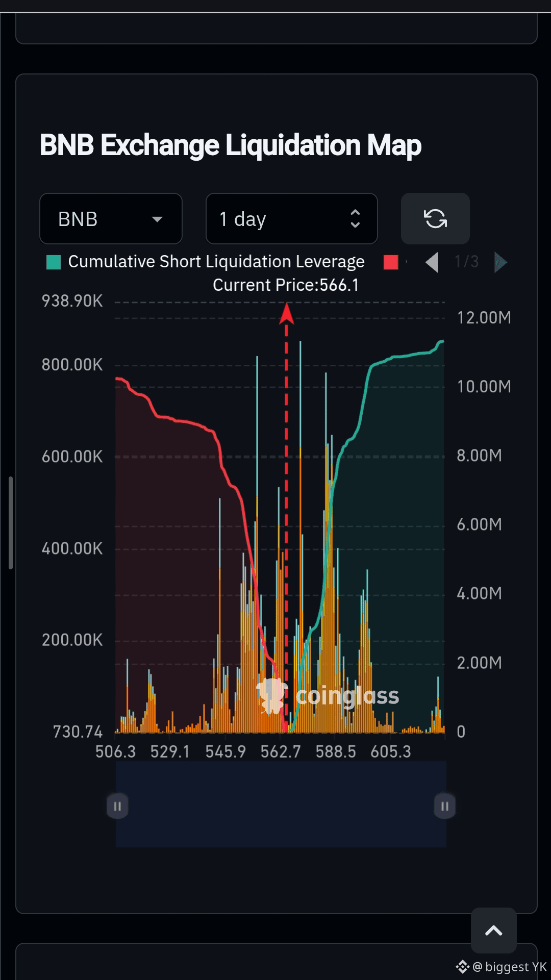The width and height of the screenshot is (551, 980).
Task: Click the scroll-to-top chevron button
Action: [493, 931]
